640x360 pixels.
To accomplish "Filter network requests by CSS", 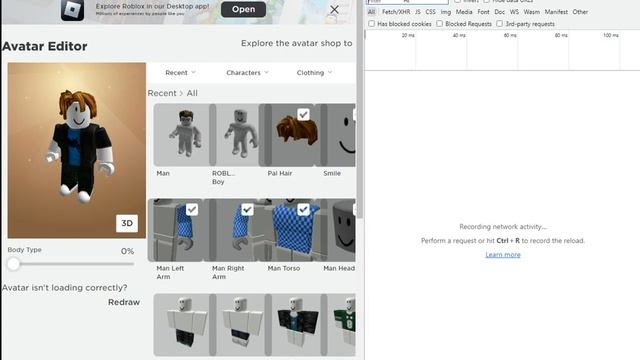I will point(430,12).
